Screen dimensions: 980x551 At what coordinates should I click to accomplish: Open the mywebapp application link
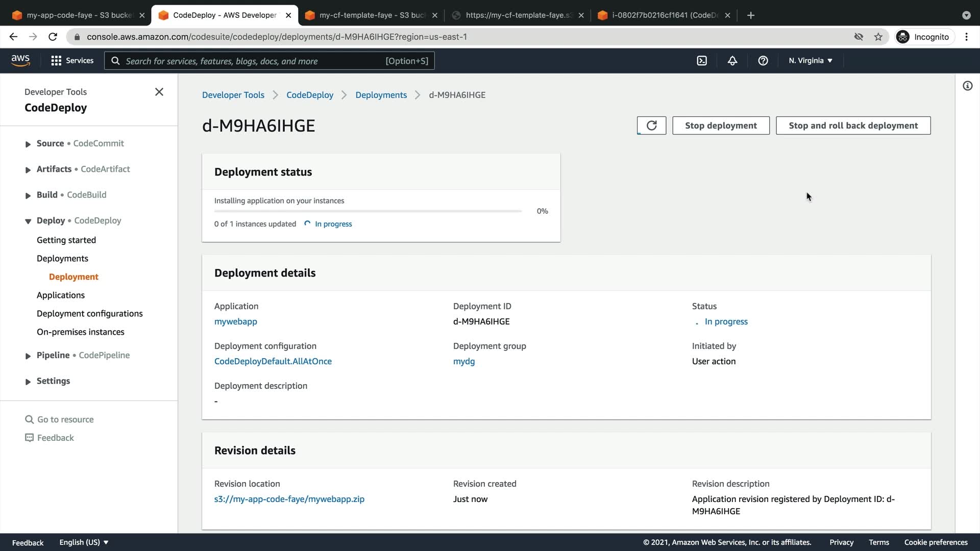(x=235, y=321)
